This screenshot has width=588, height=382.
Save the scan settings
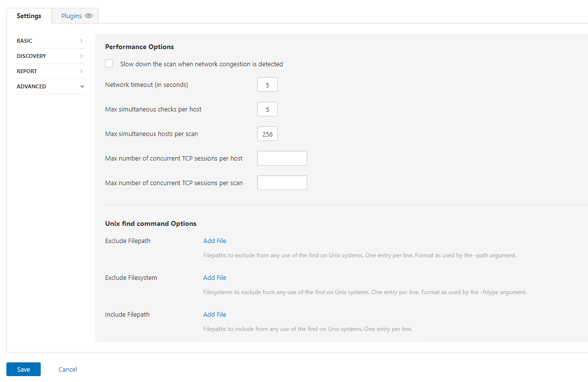coord(24,369)
